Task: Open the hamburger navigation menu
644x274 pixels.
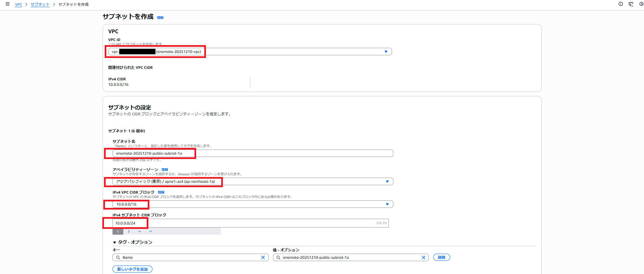Action: click(x=7, y=4)
